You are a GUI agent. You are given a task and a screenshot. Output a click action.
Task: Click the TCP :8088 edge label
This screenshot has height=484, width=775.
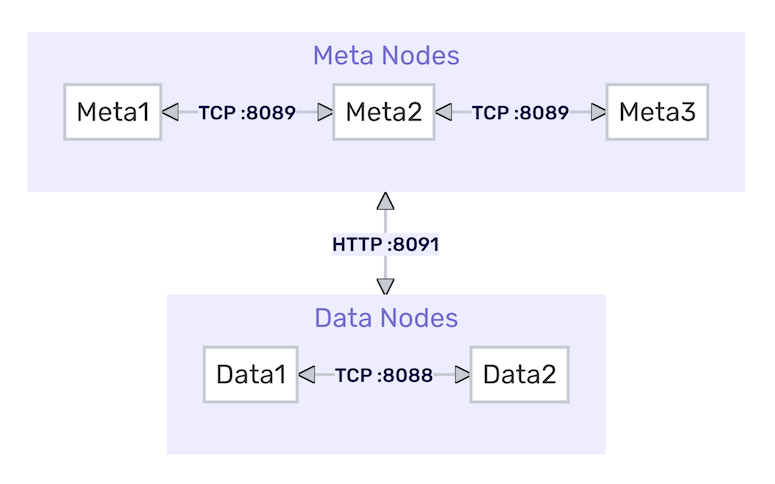(384, 376)
